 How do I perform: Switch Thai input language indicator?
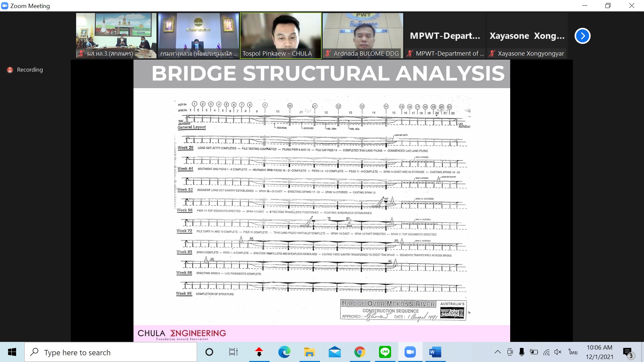click(573, 352)
